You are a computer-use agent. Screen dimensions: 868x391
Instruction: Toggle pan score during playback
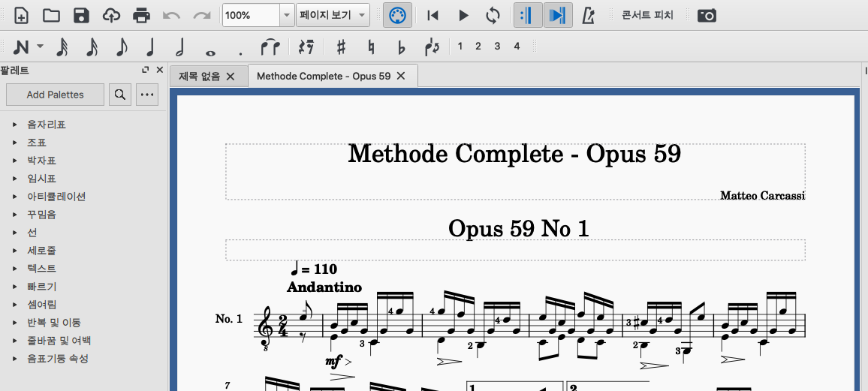pos(558,16)
